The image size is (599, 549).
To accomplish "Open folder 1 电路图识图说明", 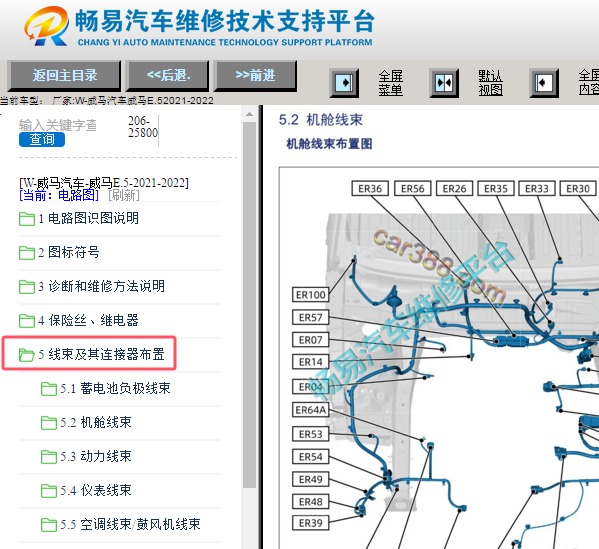I will pos(88,218).
